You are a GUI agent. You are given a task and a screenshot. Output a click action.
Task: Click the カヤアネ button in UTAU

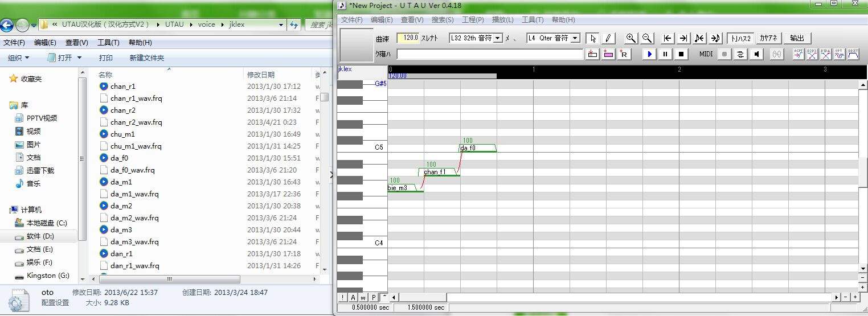[x=768, y=38]
